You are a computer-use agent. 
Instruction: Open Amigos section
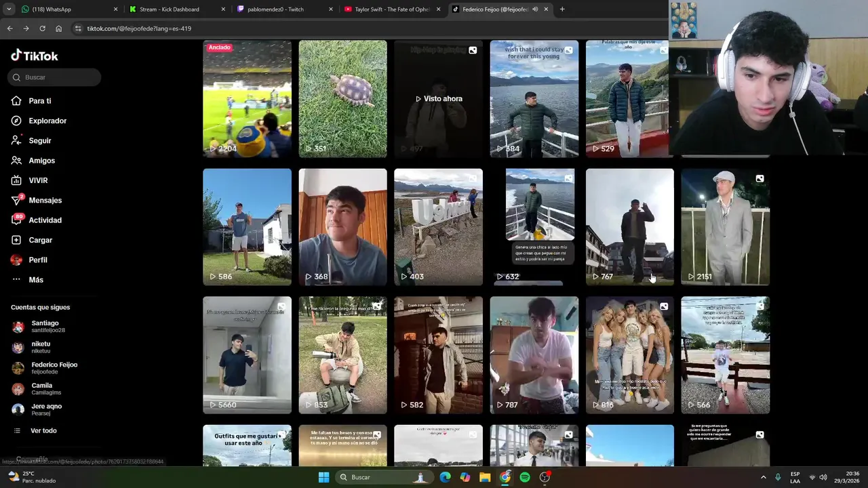point(41,161)
